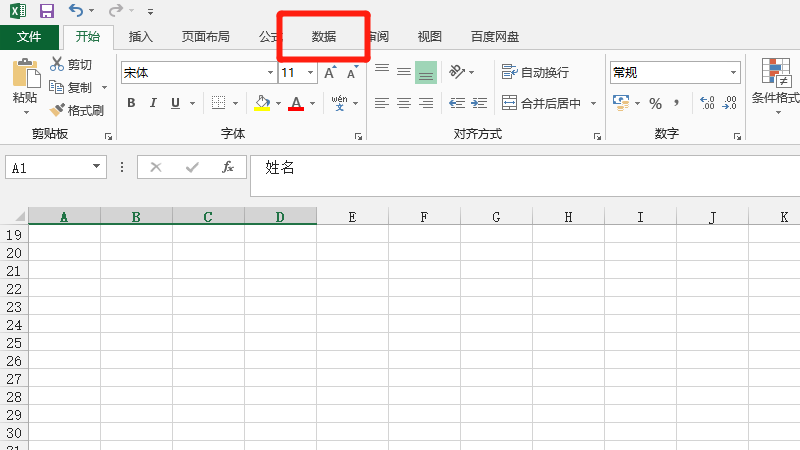Switch to the 数据 (Data) tab

(x=324, y=37)
